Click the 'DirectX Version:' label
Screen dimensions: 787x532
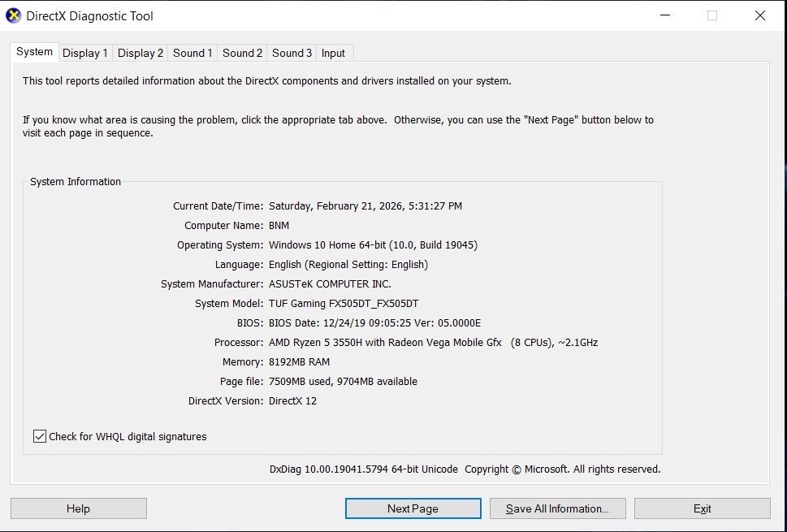point(225,401)
